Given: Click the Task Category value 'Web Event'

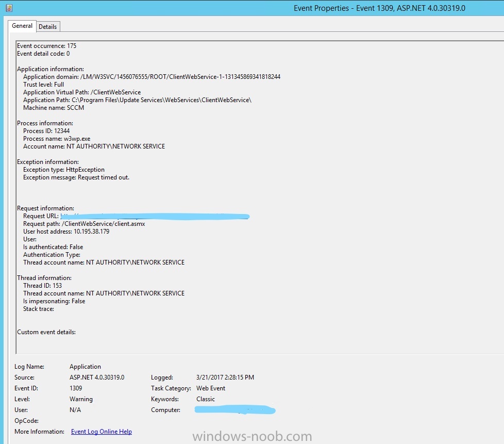Looking at the screenshot, I should tap(211, 388).
